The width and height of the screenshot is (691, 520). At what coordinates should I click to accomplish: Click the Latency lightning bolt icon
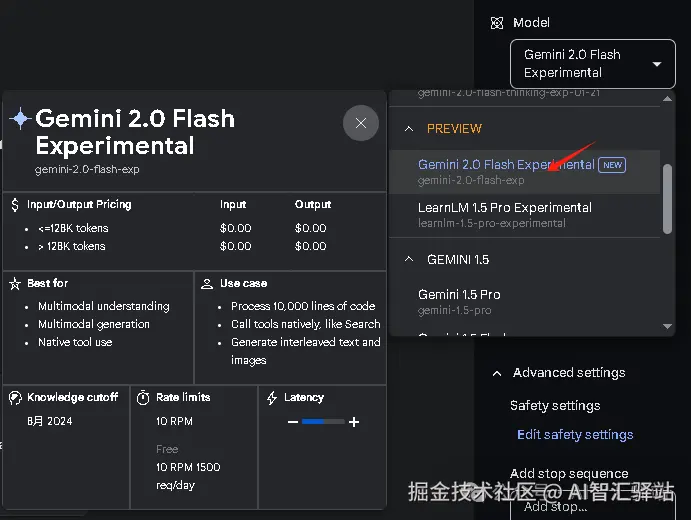pos(272,398)
